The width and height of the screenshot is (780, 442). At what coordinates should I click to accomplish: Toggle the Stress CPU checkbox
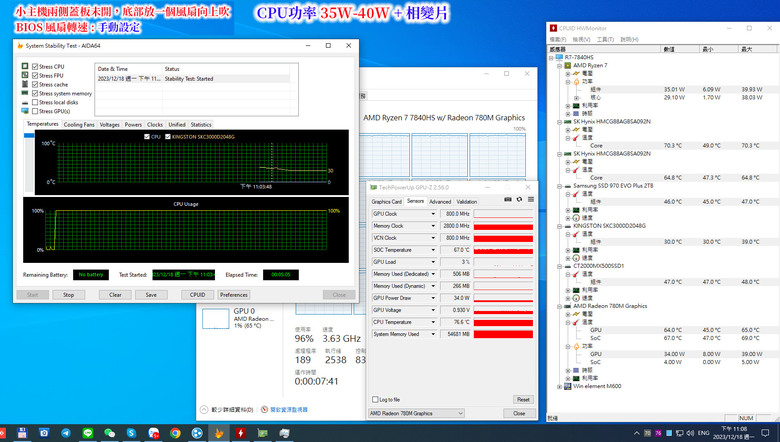click(x=35, y=66)
